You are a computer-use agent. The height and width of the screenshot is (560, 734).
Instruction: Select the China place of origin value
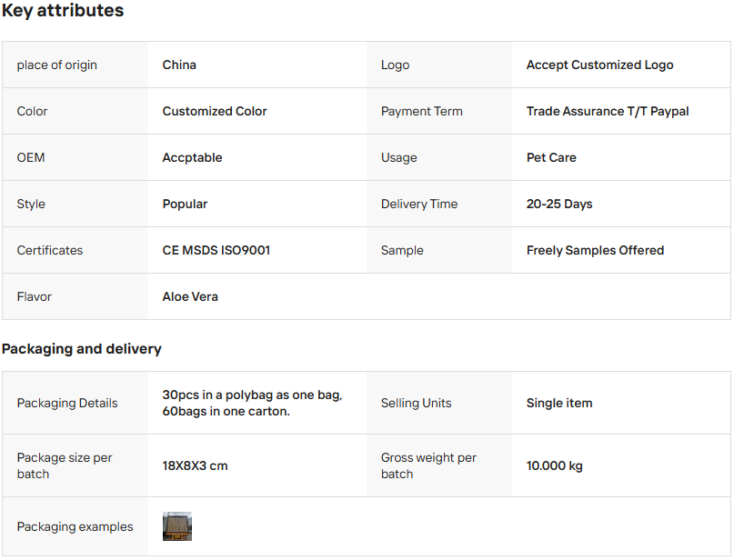coord(179,65)
